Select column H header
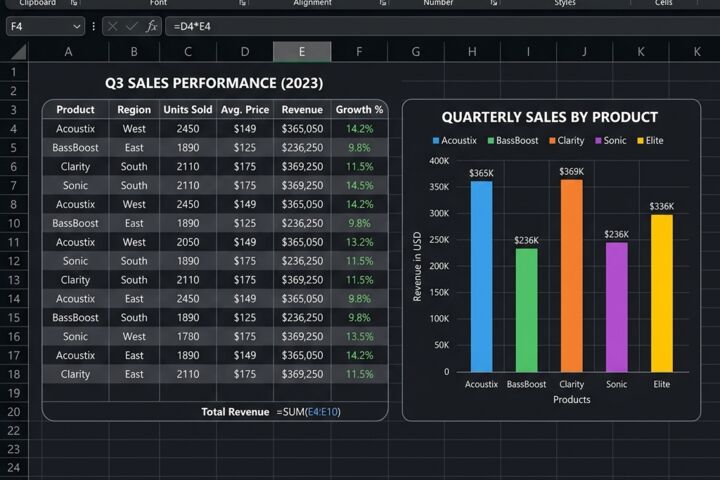Viewport: 720px width, 480px height. pos(472,52)
